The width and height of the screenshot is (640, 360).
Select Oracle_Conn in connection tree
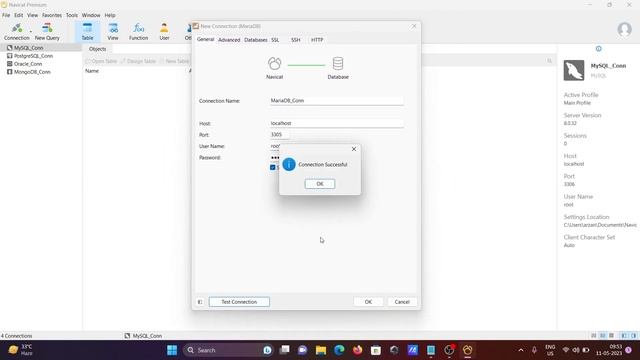(x=28, y=64)
